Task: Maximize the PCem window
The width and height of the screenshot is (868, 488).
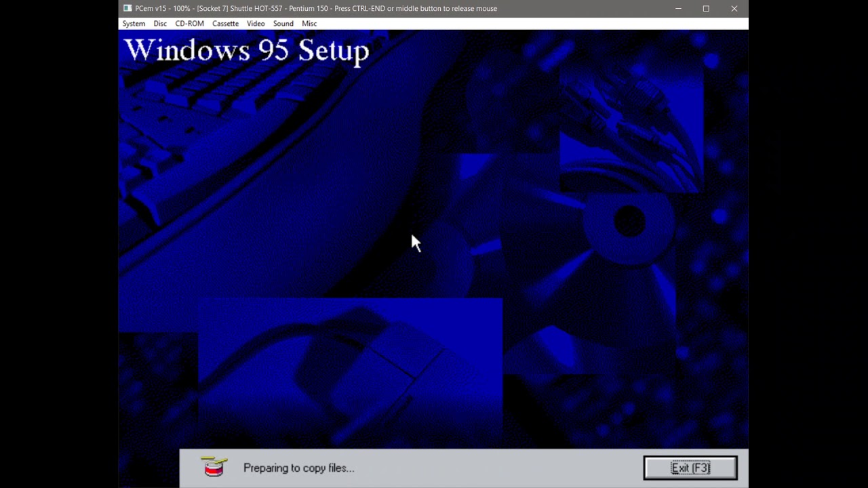Action: (x=706, y=9)
